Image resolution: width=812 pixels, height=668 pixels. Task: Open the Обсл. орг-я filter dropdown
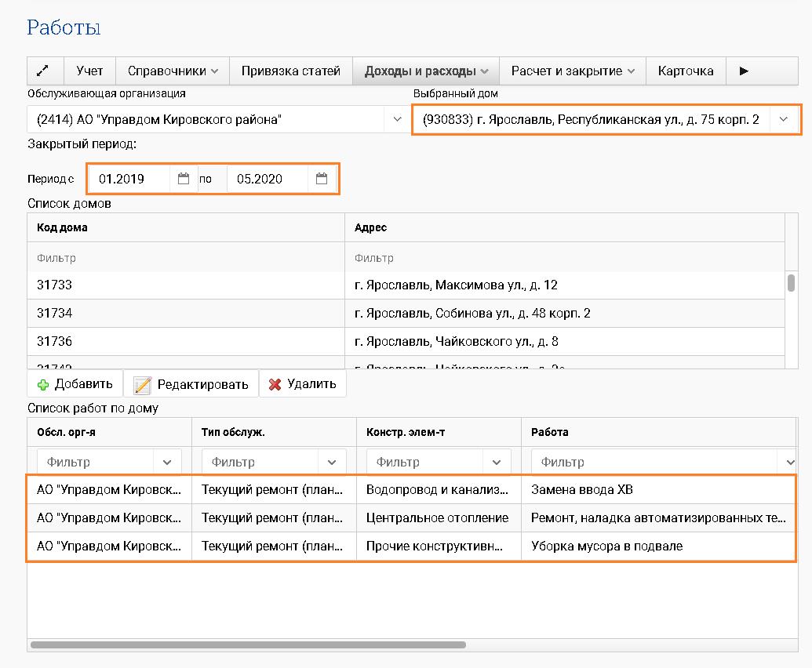pyautogui.click(x=168, y=462)
